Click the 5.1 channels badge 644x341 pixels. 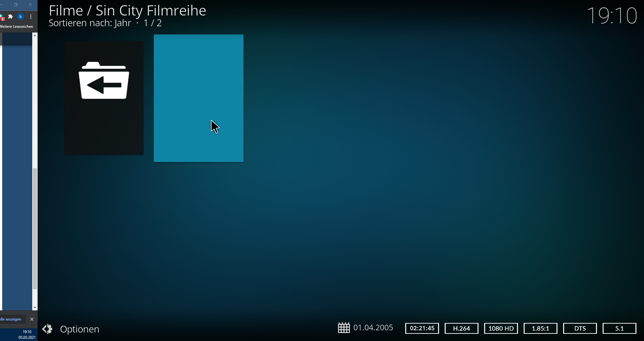(619, 328)
